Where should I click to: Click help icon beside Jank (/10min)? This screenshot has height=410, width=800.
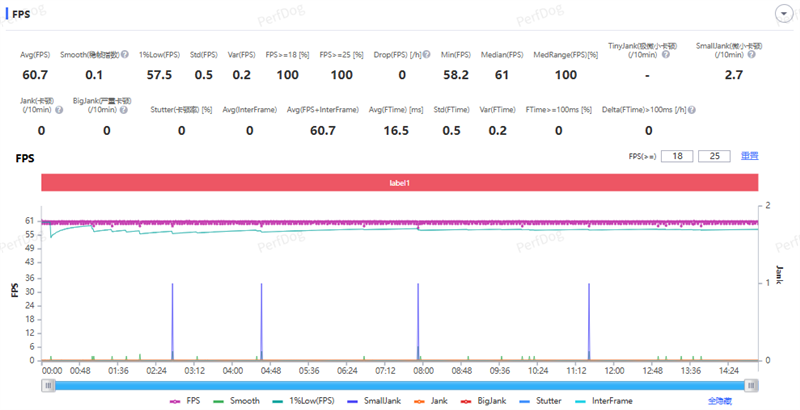pos(59,110)
